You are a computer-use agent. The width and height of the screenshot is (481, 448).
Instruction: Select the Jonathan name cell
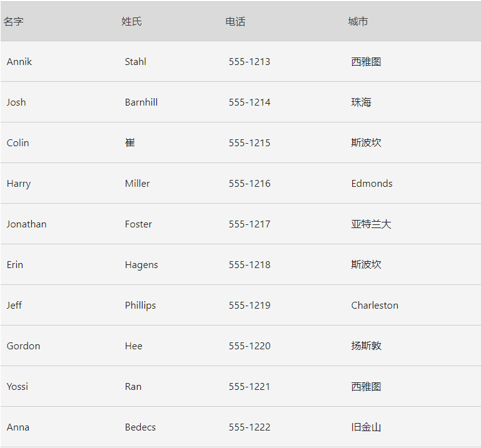pos(26,224)
